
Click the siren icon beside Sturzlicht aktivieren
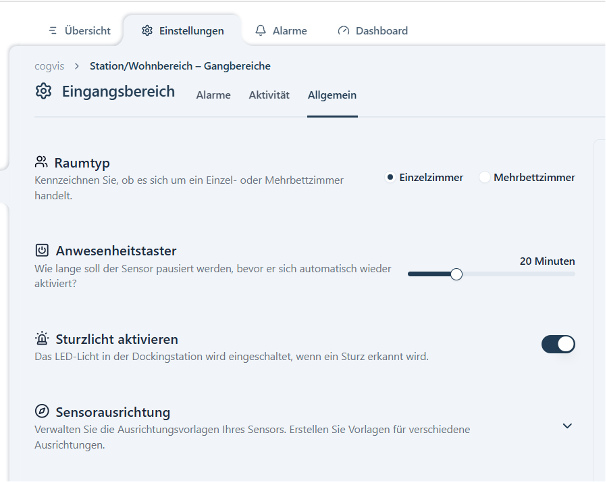(41, 339)
